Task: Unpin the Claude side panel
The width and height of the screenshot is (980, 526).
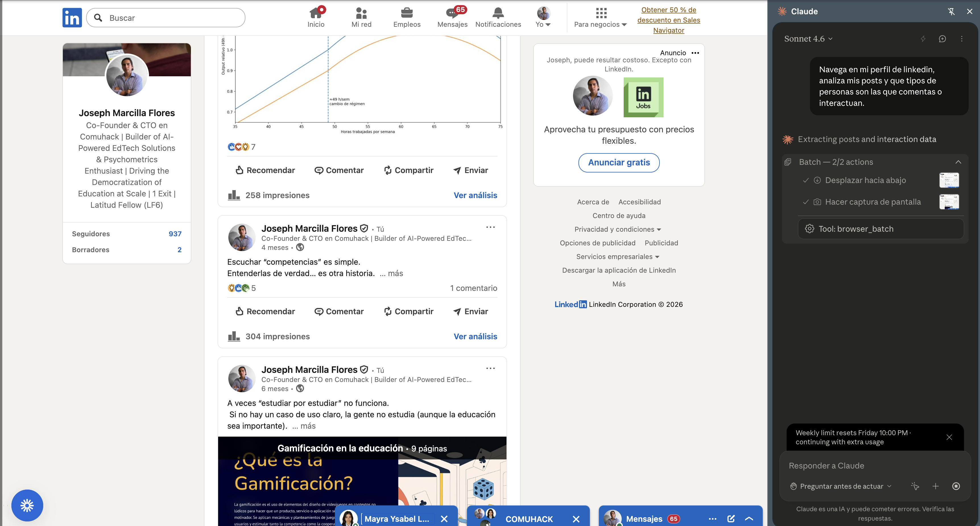Action: pos(951,11)
